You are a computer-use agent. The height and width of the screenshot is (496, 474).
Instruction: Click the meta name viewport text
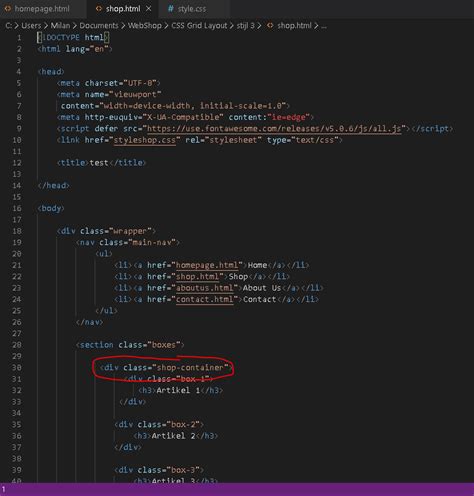click(x=109, y=94)
